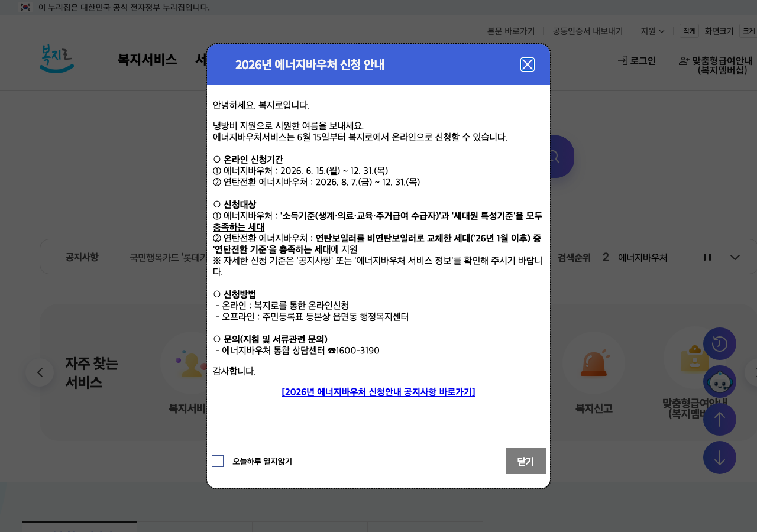Click the 작게 screen size button
The height and width of the screenshot is (532, 757).
tap(690, 31)
